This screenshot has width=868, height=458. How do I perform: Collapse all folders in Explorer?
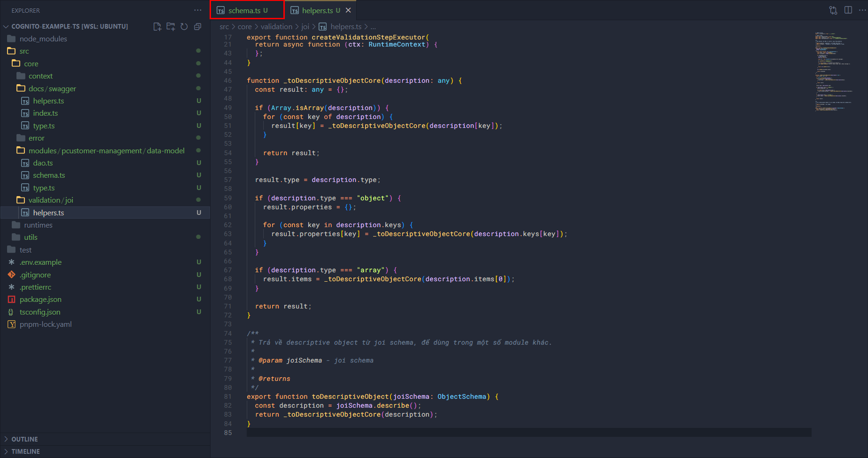198,27
